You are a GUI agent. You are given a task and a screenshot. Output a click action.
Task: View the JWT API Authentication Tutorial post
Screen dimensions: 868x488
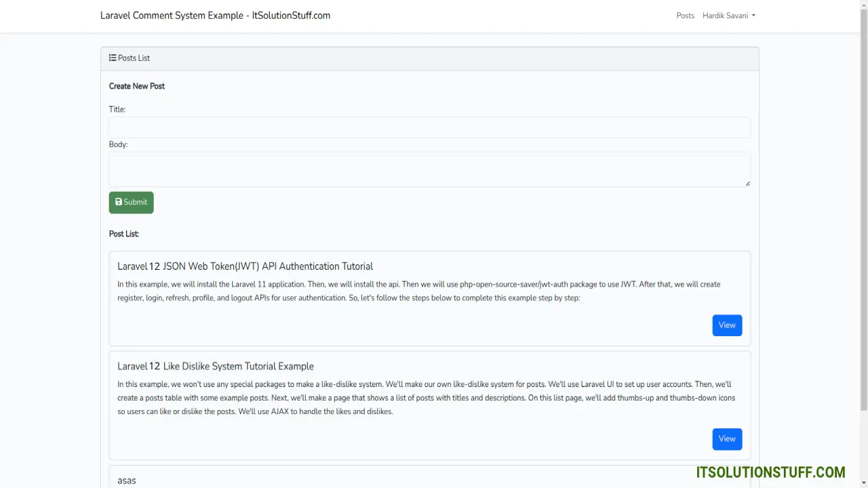pyautogui.click(x=727, y=325)
